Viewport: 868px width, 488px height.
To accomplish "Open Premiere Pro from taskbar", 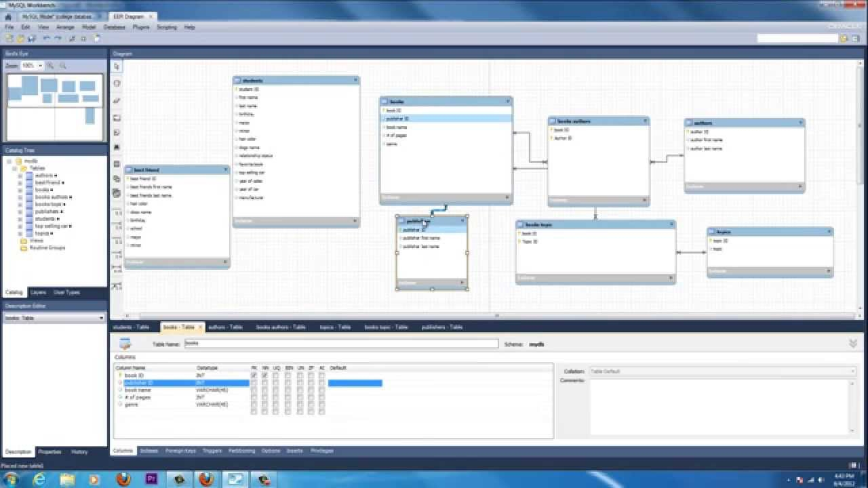I will [151, 479].
